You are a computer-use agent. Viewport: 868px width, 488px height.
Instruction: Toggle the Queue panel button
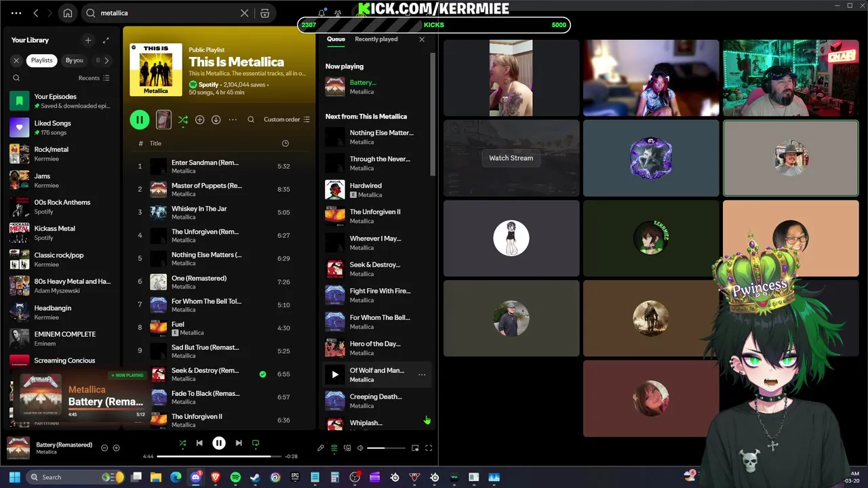tap(334, 448)
